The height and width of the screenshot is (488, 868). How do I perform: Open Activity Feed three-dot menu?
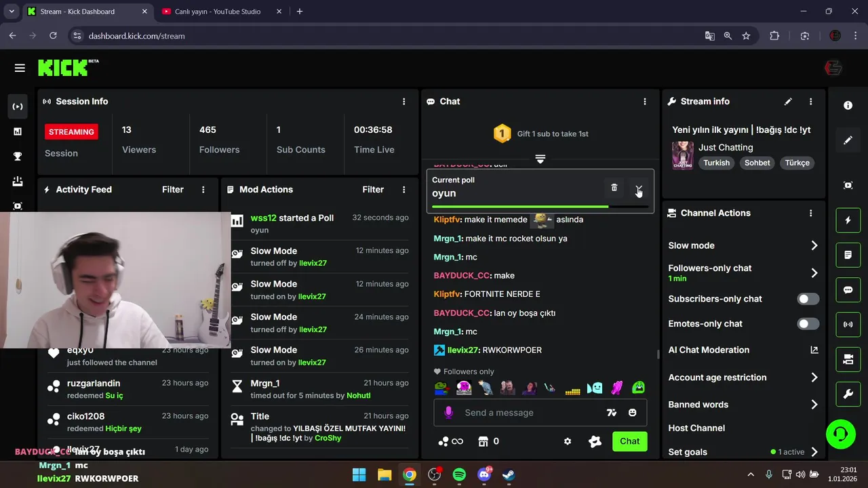(203, 190)
